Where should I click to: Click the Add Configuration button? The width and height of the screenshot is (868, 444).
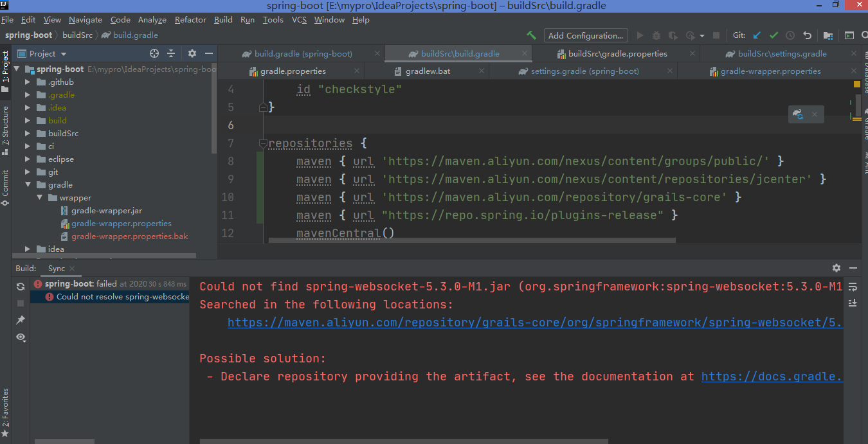tap(585, 35)
